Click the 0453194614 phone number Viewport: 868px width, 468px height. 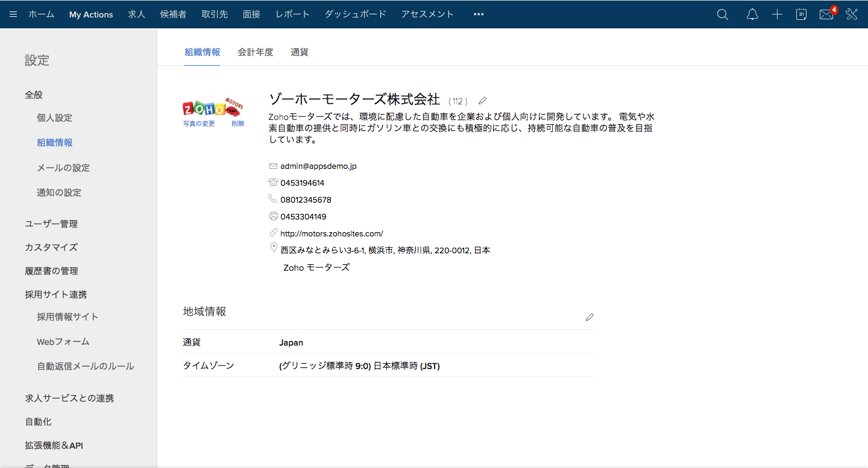[x=303, y=183]
